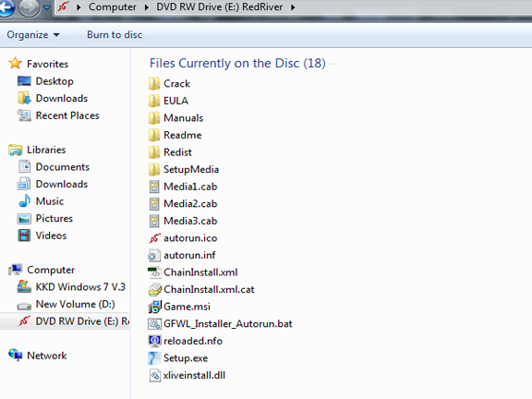Select the Crack folder icon
The width and height of the screenshot is (532, 399).
pos(154,83)
